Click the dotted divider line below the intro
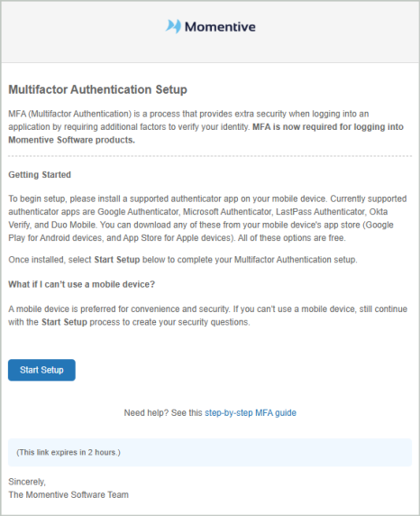The height and width of the screenshot is (516, 420). tap(210, 156)
